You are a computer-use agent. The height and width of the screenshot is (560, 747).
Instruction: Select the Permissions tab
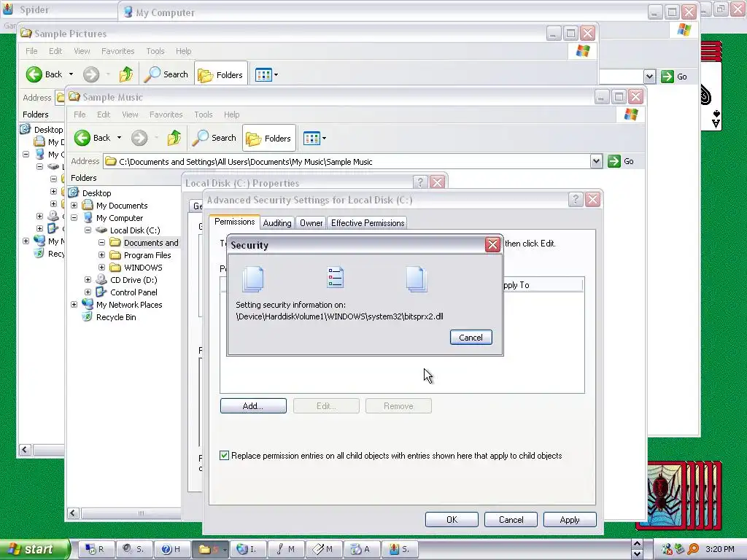[234, 222]
